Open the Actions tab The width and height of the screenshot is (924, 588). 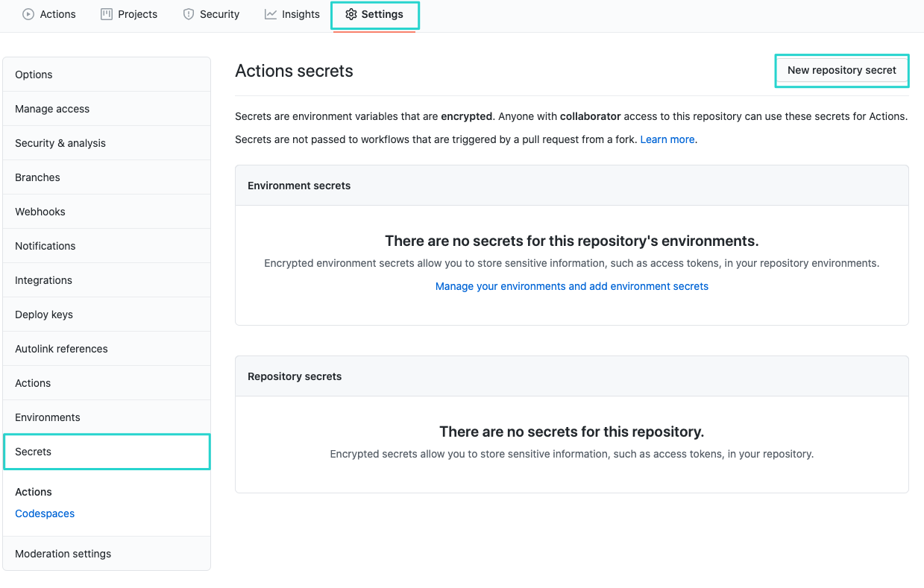point(48,14)
